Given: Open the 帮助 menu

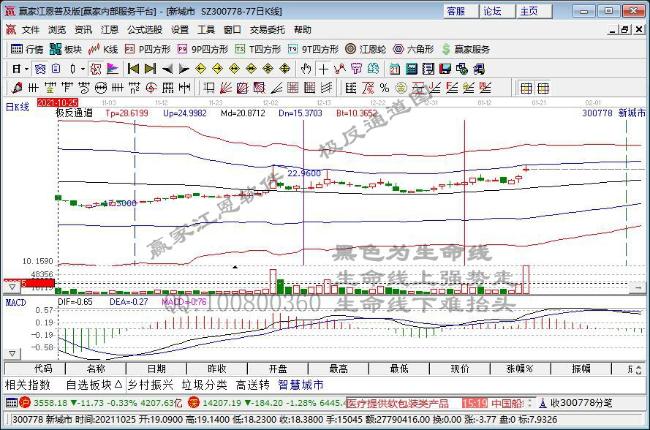Looking at the screenshot, I should click(x=302, y=30).
